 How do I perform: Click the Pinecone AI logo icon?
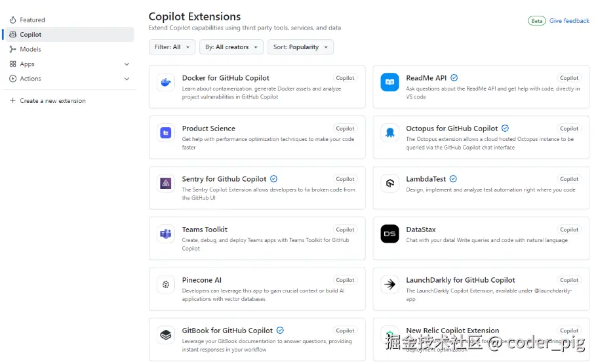[166, 284]
